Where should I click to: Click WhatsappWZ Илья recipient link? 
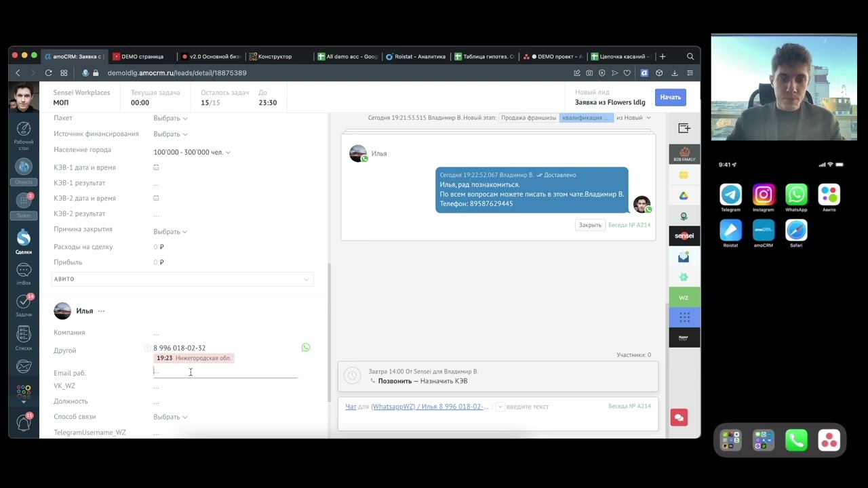point(430,407)
